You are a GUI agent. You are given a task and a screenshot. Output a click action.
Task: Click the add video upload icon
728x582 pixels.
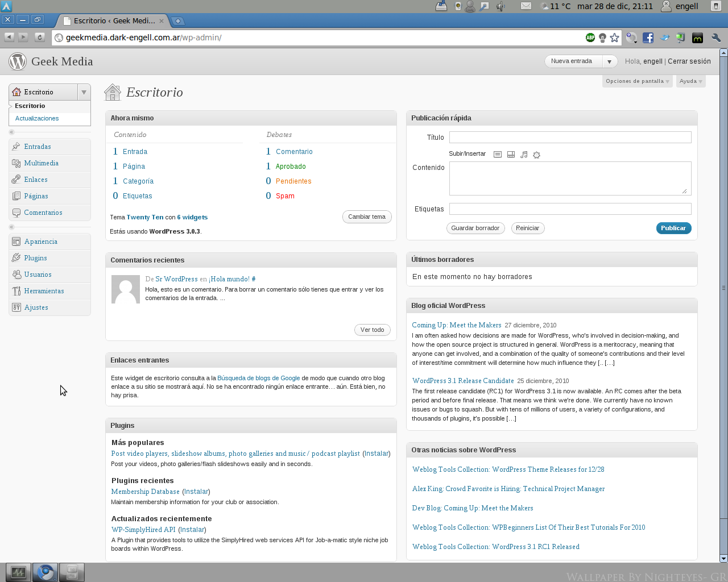click(x=511, y=155)
